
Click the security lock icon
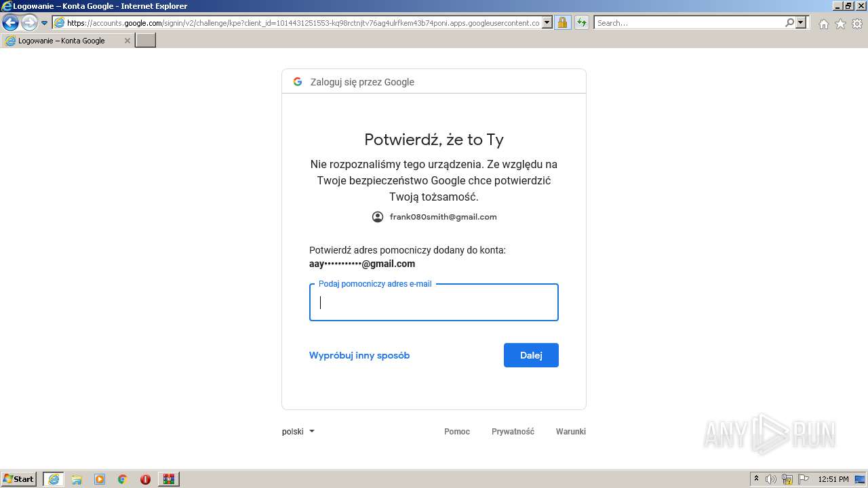[x=562, y=22]
